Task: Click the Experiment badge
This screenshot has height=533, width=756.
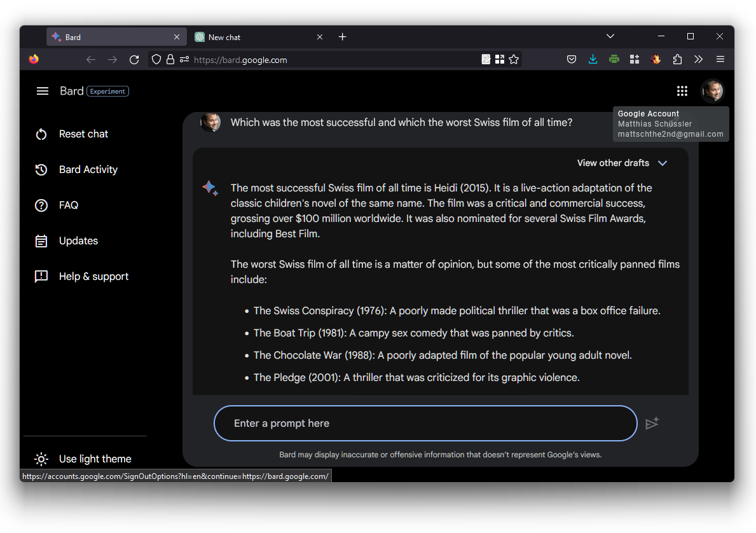Action: [107, 91]
